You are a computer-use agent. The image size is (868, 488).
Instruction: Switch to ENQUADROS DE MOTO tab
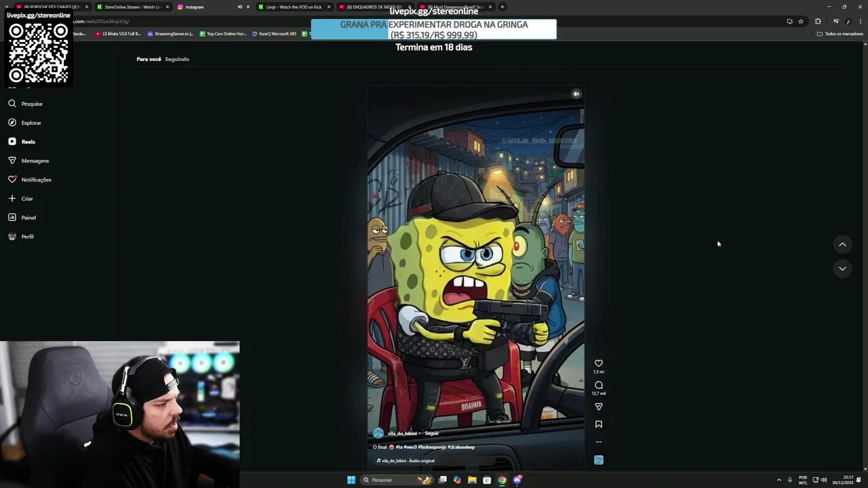374,7
